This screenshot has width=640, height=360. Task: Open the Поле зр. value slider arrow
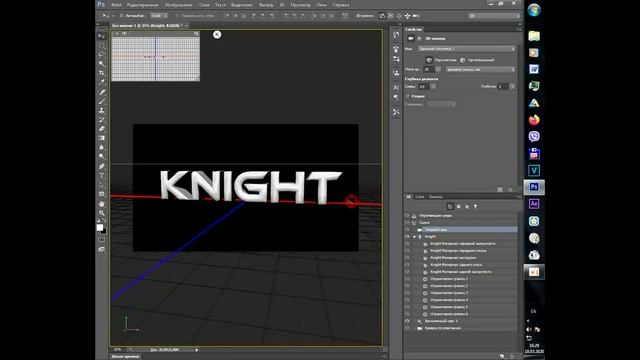coord(438,69)
